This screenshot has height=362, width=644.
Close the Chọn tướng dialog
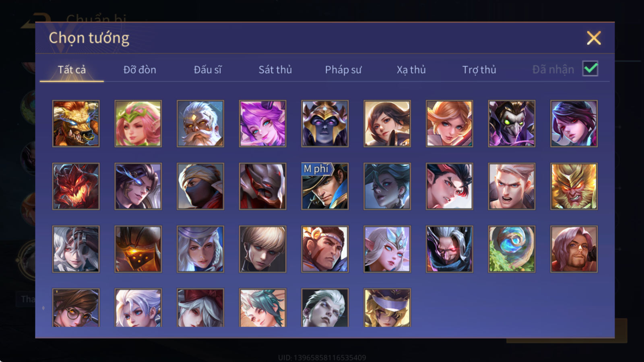(x=594, y=38)
